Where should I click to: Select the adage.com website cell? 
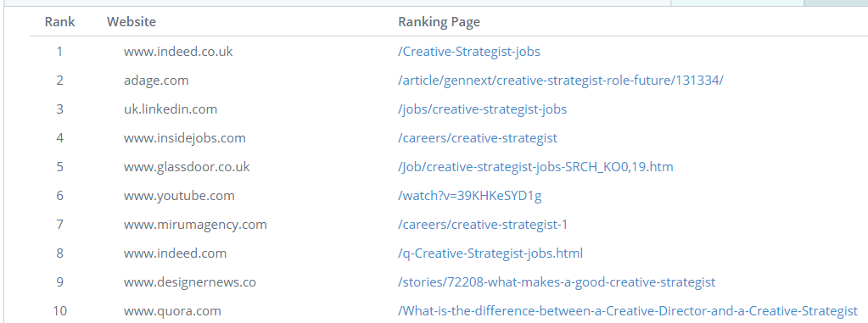coord(156,81)
